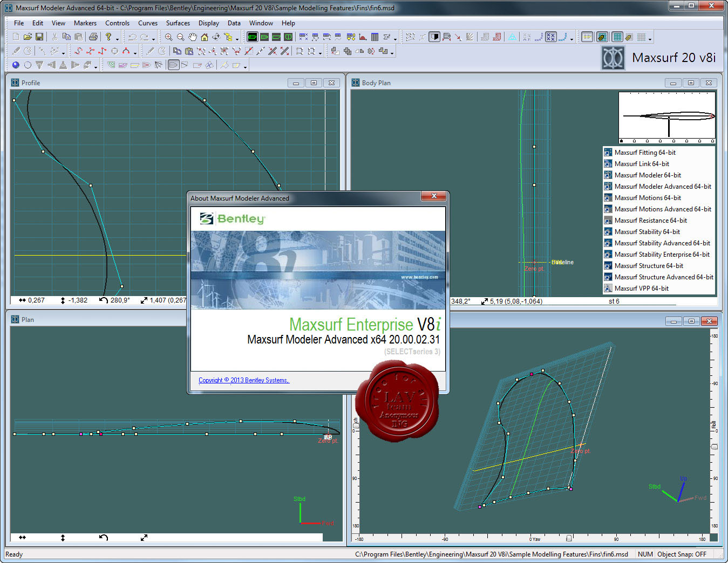Click the Curve of Areas icon

click(362, 37)
